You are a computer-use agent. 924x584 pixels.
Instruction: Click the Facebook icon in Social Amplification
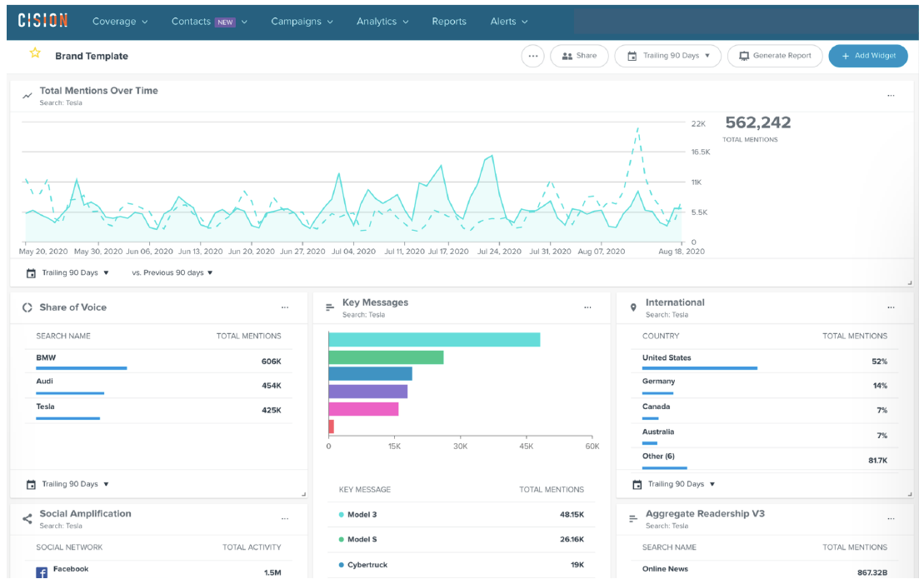pos(42,572)
